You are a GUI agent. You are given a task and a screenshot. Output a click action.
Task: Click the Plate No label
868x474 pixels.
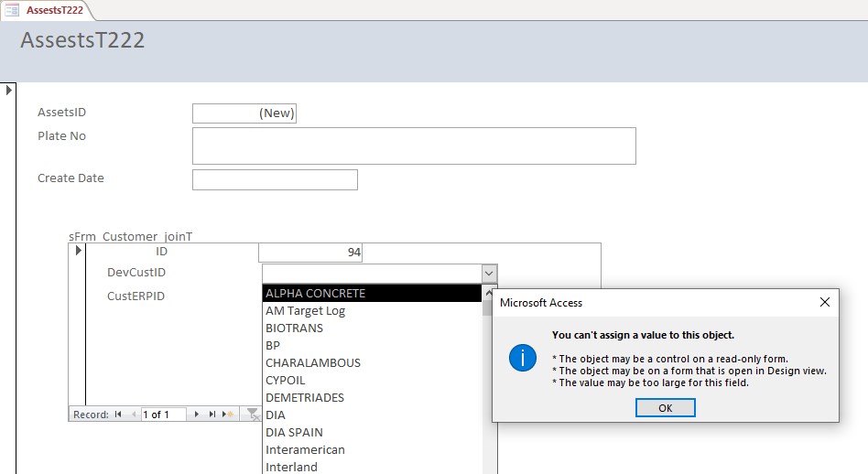point(62,136)
